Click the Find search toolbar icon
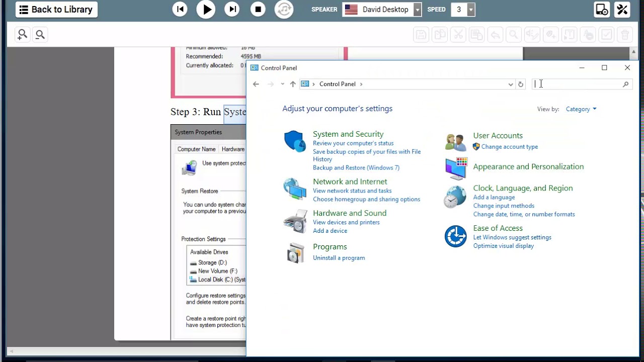Screen dimensions: 644x362 (x=514, y=35)
